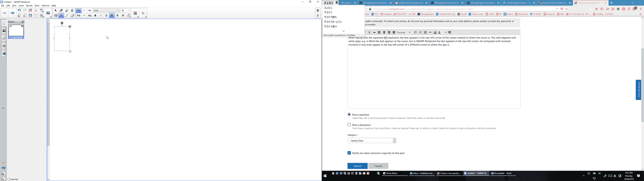Switch to the reddit browser tab
Image resolution: width=644 pixels, height=181 pixels.
[411, 3]
